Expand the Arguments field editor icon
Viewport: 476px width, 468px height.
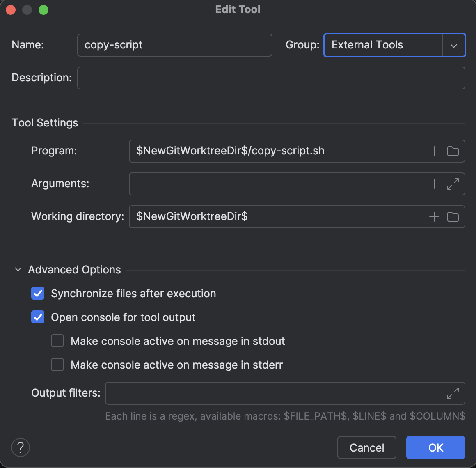(x=453, y=184)
